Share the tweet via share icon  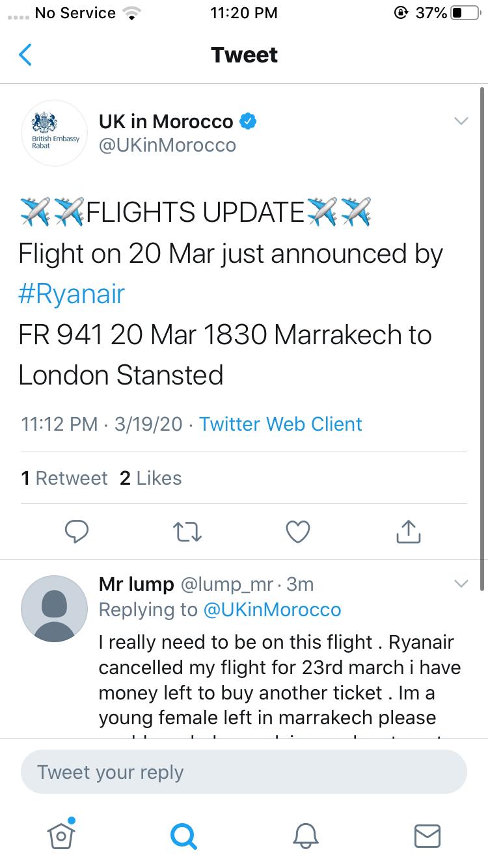coord(409,531)
